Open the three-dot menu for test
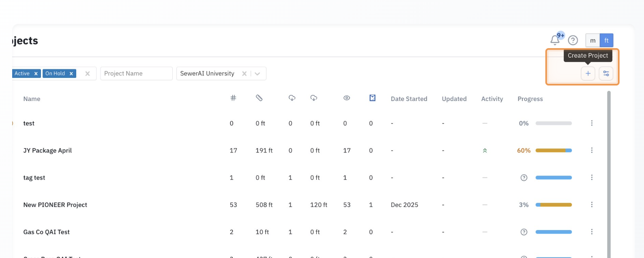Viewport: 644px width, 258px height. [x=592, y=123]
